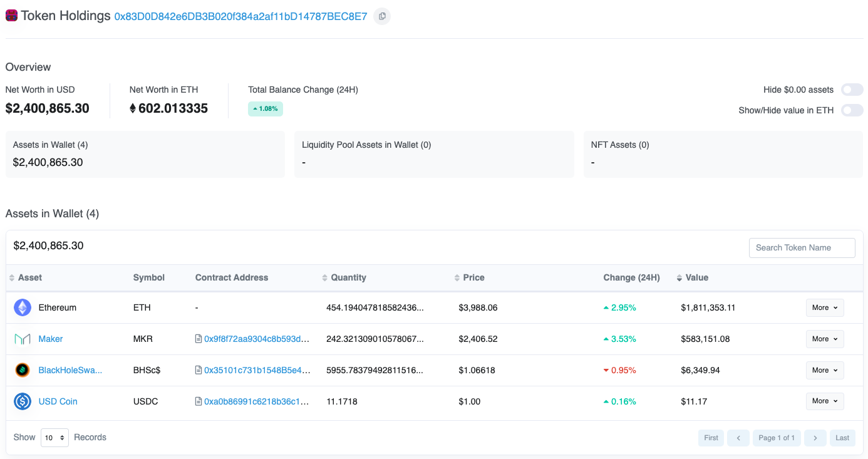The image size is (868, 459).
Task: Click the Maker change 3.53% value
Action: pyautogui.click(x=619, y=339)
